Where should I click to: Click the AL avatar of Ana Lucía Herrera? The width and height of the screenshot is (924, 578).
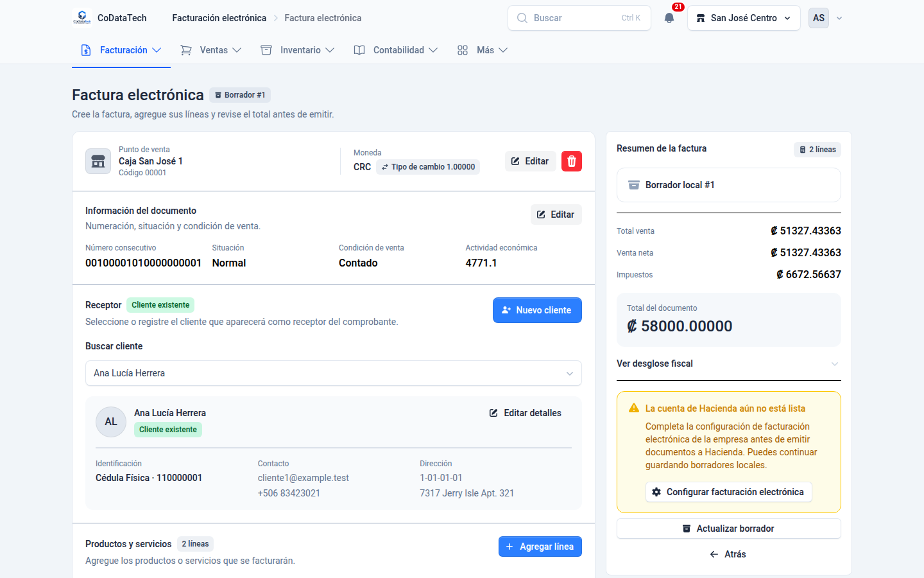coord(111,422)
